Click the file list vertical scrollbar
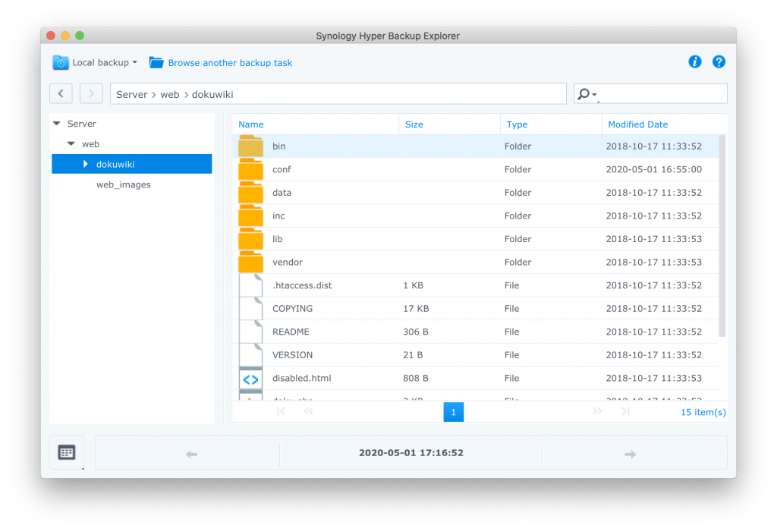The image size is (777, 532). tap(722, 236)
